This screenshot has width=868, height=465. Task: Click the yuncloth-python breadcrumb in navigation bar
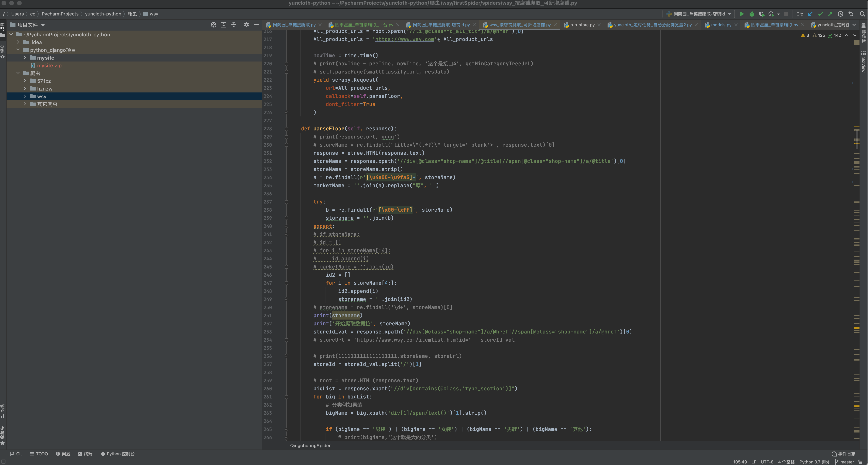(103, 14)
